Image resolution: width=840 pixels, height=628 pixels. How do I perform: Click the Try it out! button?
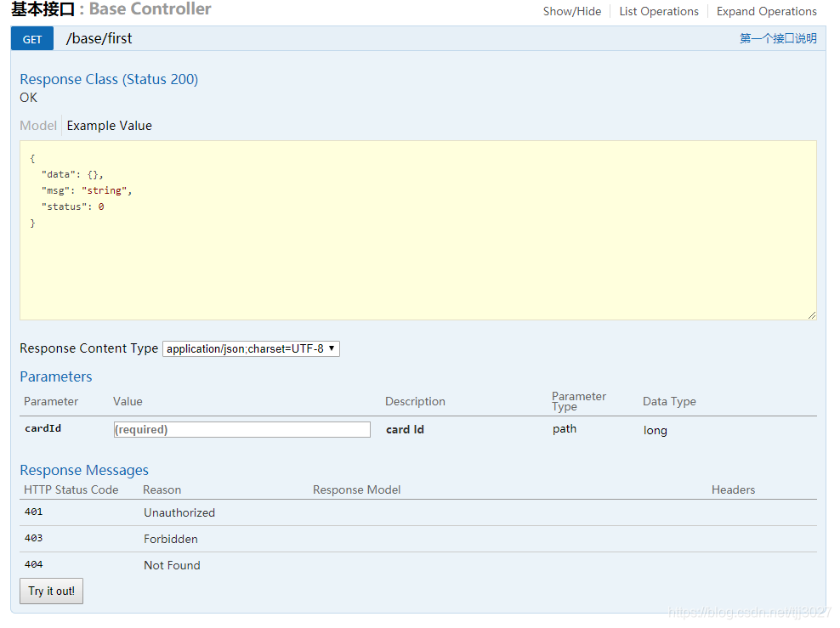(x=51, y=591)
